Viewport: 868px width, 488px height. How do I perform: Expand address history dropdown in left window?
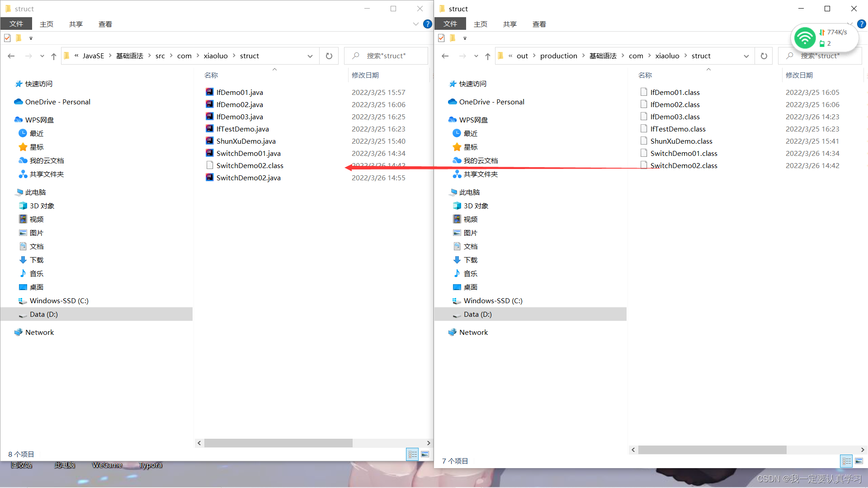(310, 56)
